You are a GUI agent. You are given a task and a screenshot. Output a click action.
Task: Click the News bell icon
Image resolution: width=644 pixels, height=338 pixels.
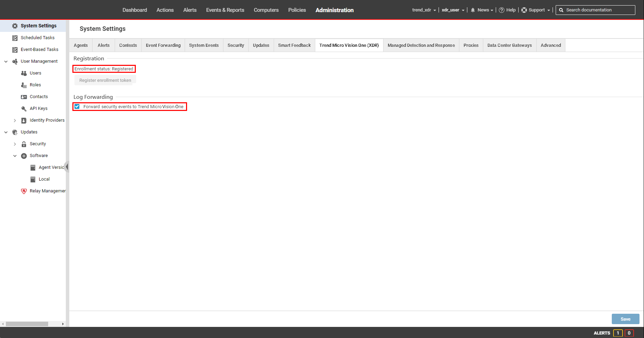pos(472,10)
